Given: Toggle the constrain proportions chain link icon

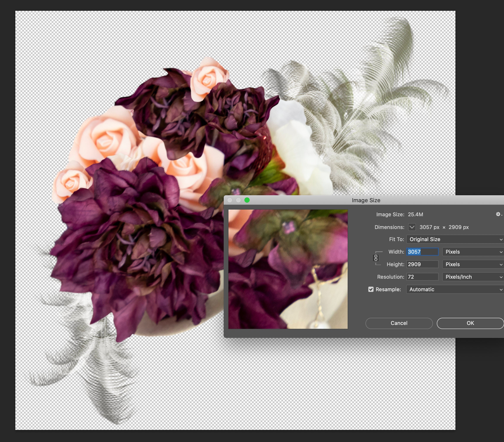Looking at the screenshot, I should coord(376,258).
